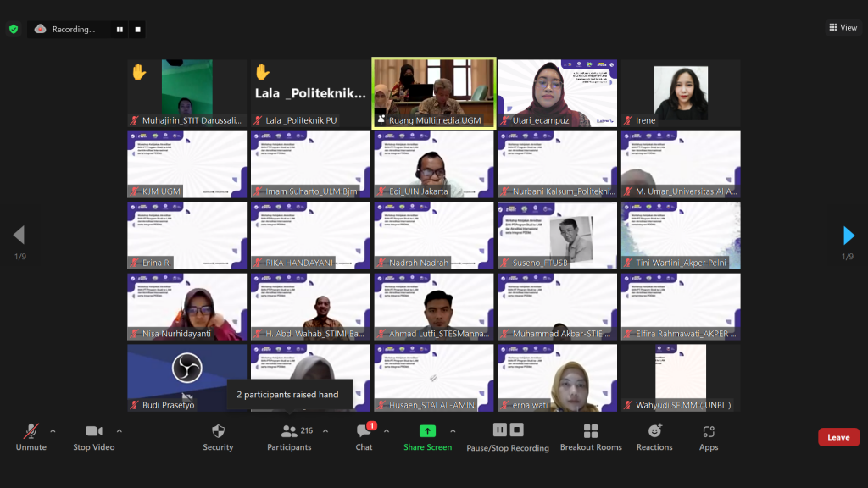868x488 pixels.
Task: Stop recording using top recording indicator
Action: (138, 30)
